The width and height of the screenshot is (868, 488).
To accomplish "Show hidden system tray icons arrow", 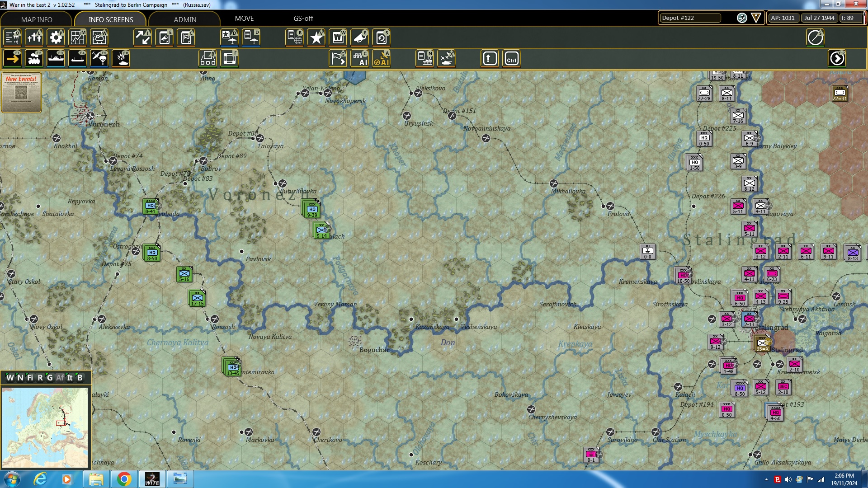I will click(766, 479).
